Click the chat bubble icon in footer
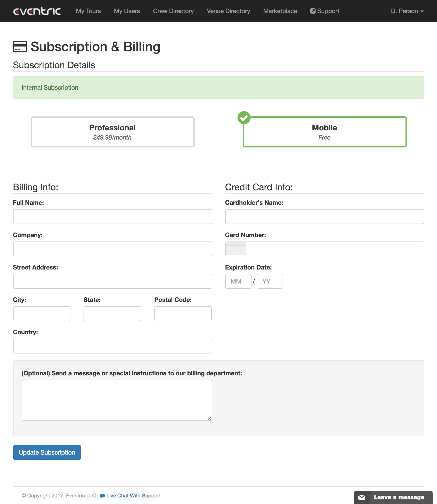 [102, 496]
